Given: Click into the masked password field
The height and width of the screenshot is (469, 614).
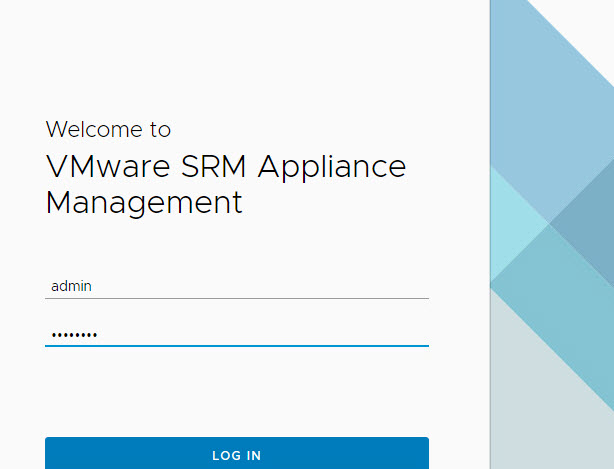Looking at the screenshot, I should [x=236, y=334].
